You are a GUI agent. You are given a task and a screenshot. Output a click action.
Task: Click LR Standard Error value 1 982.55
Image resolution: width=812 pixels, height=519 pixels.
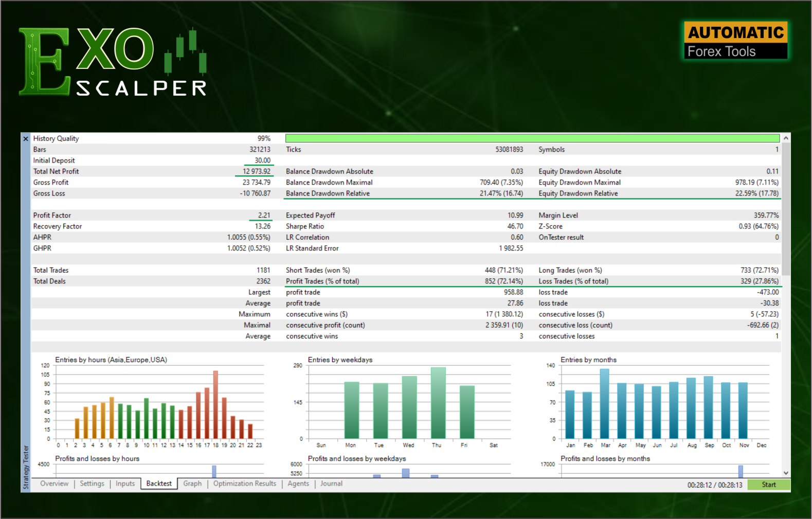pyautogui.click(x=511, y=248)
